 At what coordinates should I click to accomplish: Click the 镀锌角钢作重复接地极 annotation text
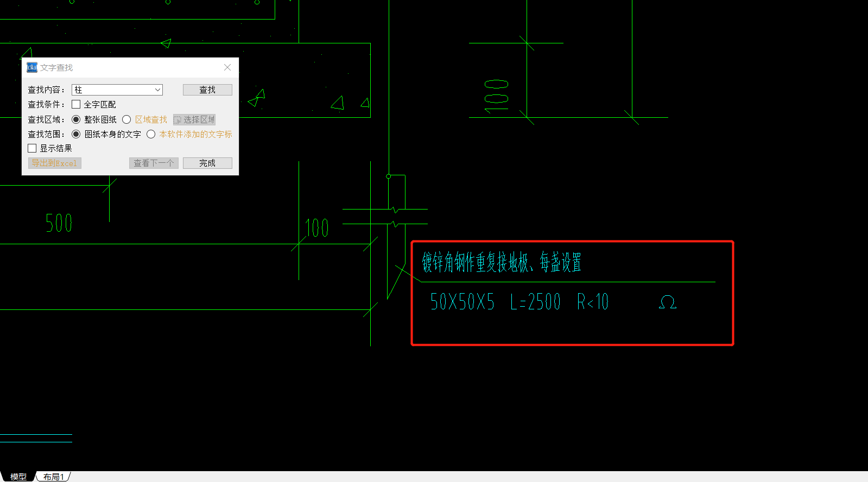click(x=502, y=263)
